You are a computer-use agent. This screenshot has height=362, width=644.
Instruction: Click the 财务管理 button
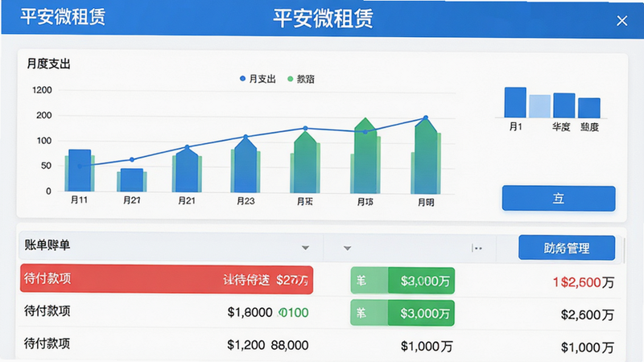click(x=567, y=248)
